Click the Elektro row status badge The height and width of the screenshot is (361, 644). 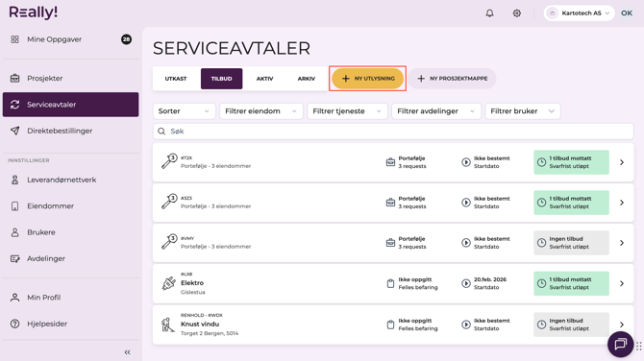pos(571,283)
